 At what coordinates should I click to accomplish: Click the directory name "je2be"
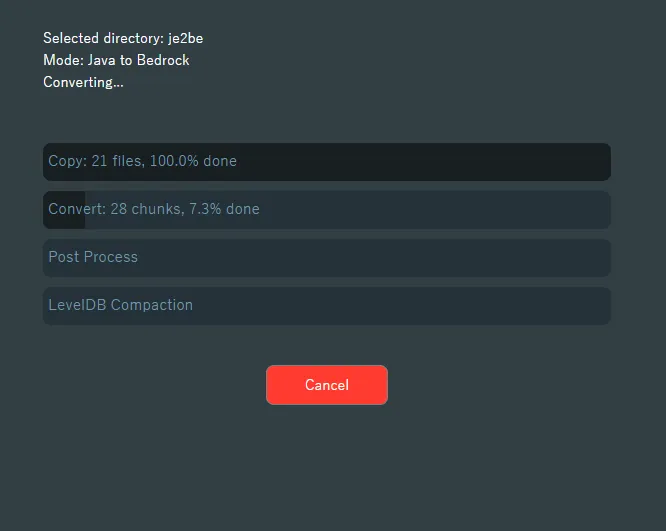pos(186,38)
